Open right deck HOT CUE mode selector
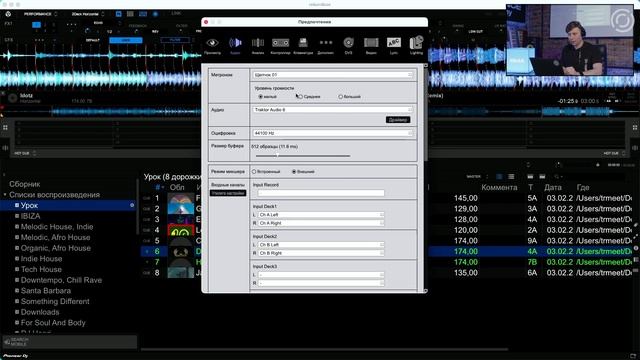This screenshot has width=640, height=360. pos(614,153)
